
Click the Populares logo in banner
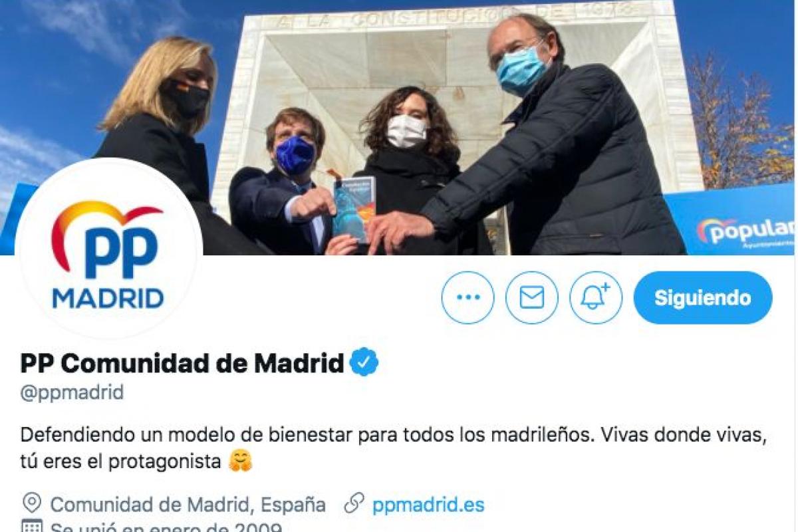pos(745,231)
